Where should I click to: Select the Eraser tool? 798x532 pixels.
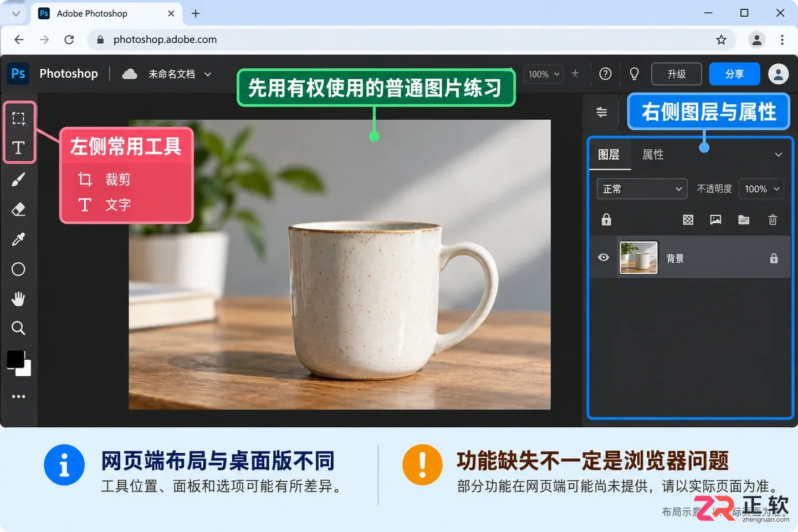18,209
